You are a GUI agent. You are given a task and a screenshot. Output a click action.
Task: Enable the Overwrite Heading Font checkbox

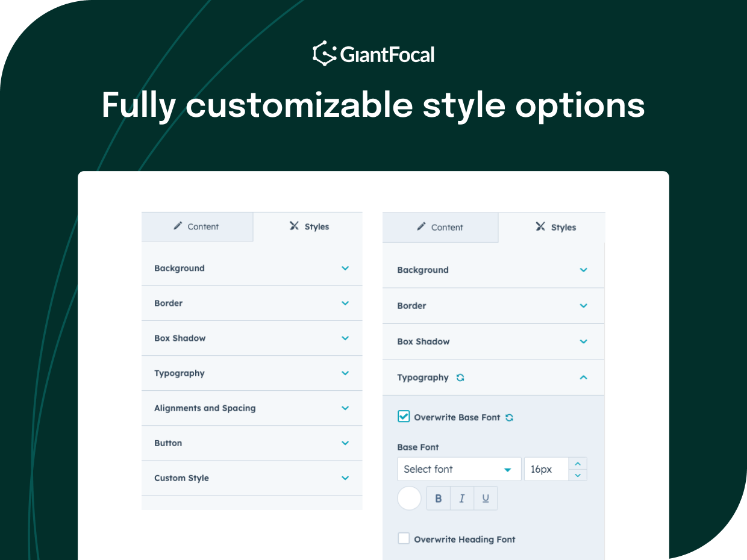(x=404, y=539)
